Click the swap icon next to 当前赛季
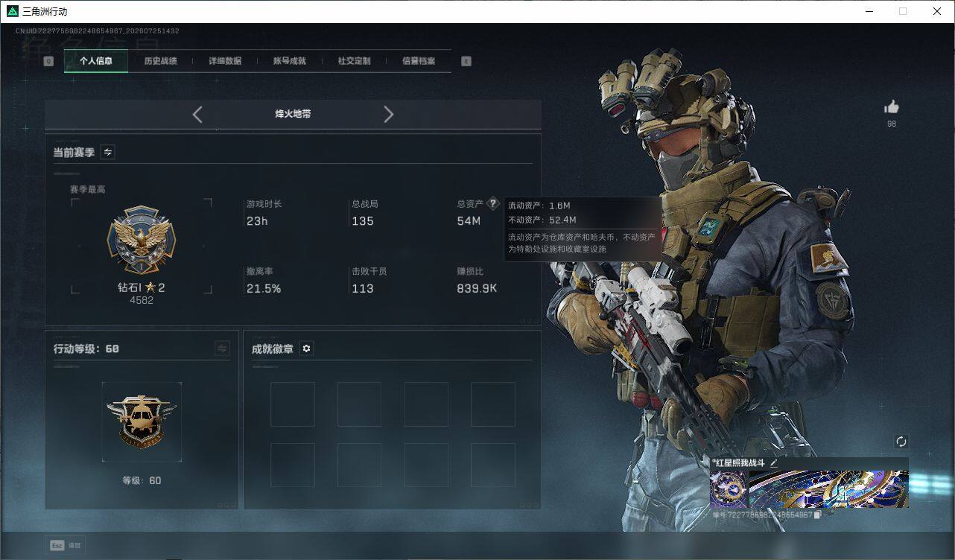The height and width of the screenshot is (560, 955). 108,152
